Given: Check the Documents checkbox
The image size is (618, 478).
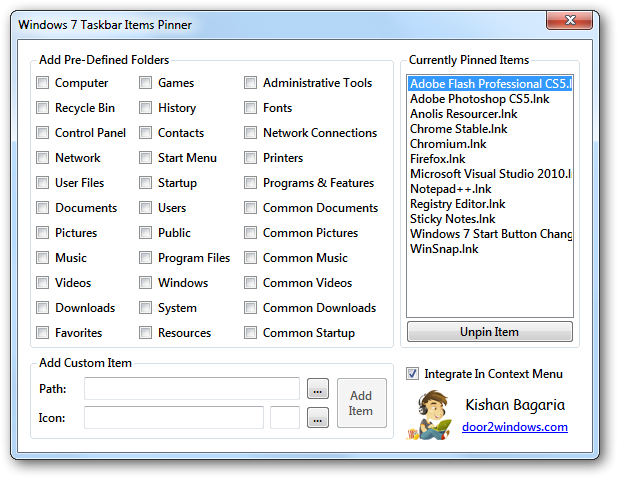Looking at the screenshot, I should 43,208.
